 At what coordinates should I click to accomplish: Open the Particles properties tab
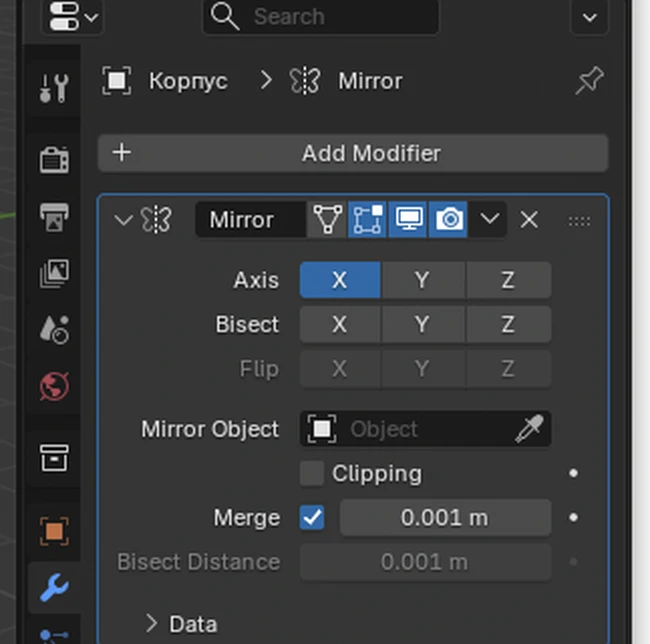click(x=54, y=636)
